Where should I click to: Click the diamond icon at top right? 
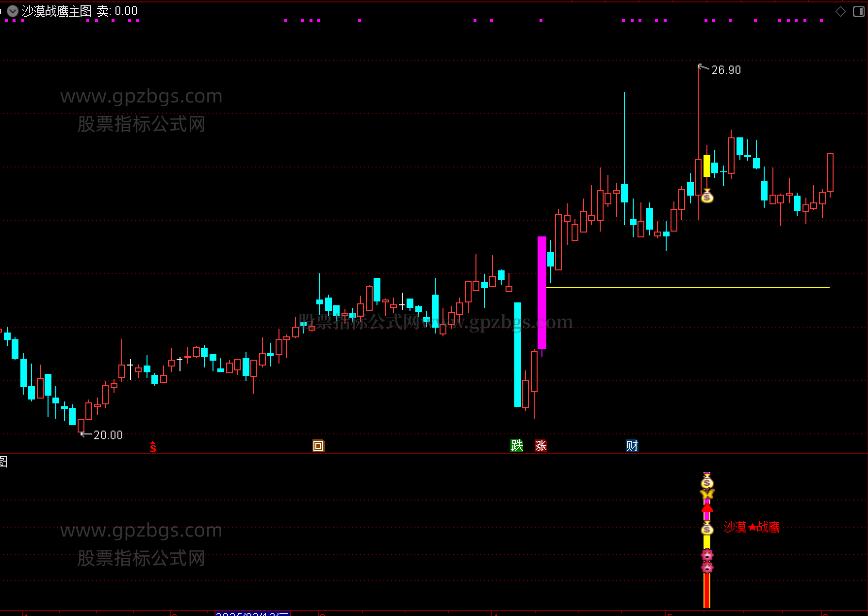(841, 12)
